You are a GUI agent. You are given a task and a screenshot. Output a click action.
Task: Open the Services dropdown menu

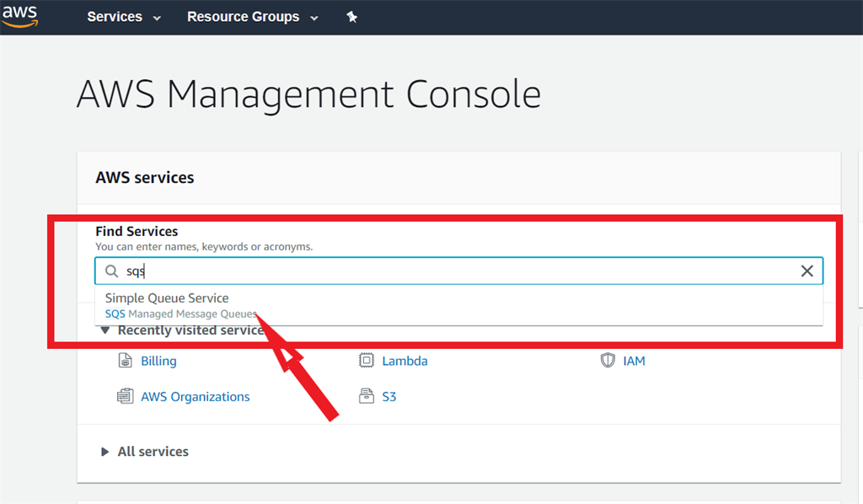(x=123, y=17)
